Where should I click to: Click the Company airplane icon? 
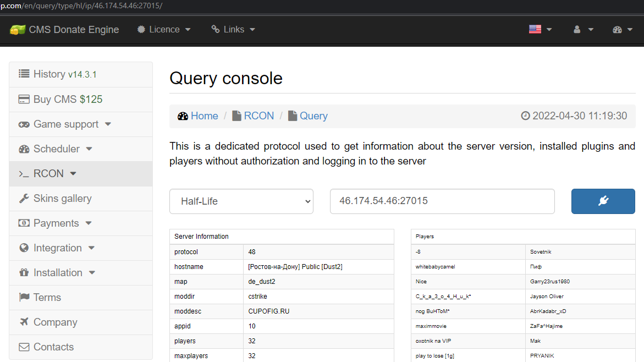coord(24,322)
